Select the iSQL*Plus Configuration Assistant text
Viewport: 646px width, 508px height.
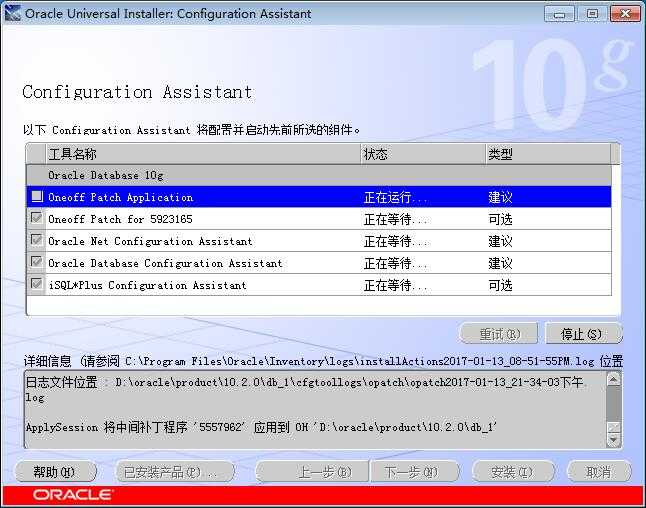pos(147,285)
